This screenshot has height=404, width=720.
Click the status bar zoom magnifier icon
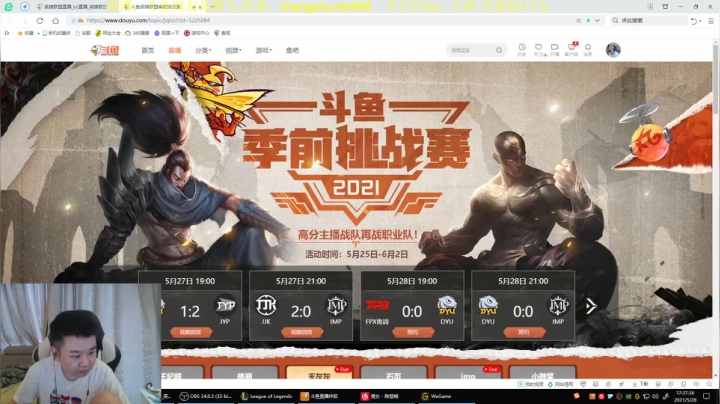point(709,384)
